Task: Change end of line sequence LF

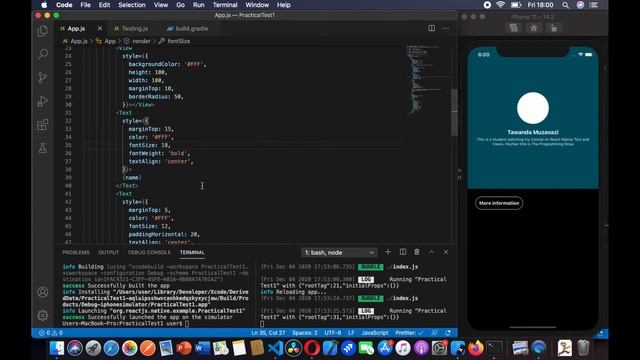Action: coord(351,333)
